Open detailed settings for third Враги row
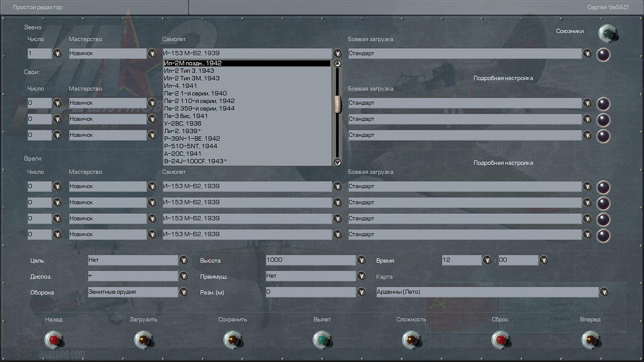 tap(603, 220)
